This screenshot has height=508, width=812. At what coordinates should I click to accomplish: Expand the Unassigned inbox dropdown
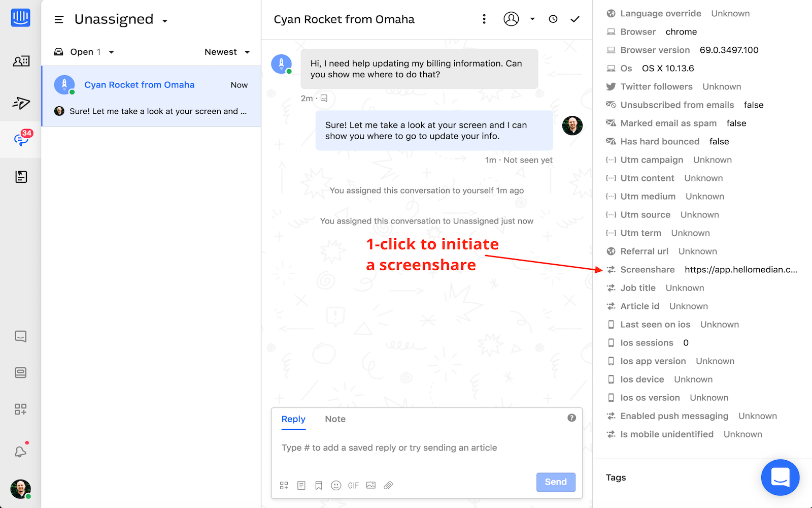(165, 21)
